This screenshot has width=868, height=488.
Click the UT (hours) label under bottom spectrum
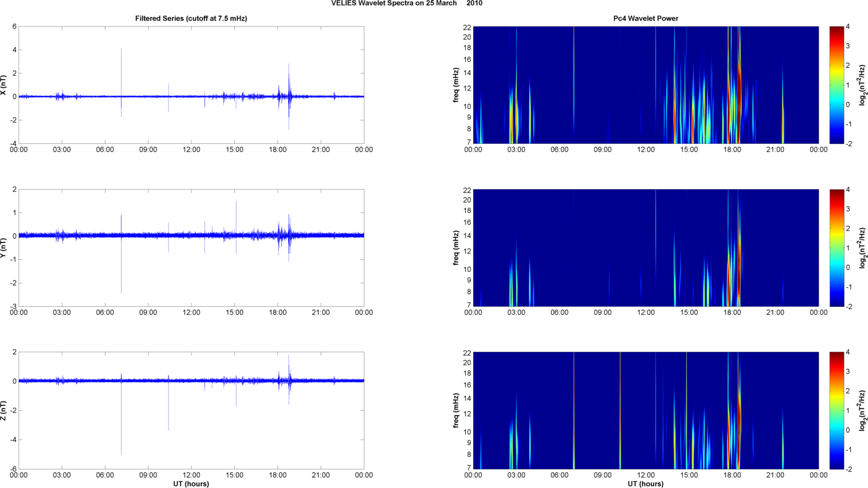click(646, 484)
